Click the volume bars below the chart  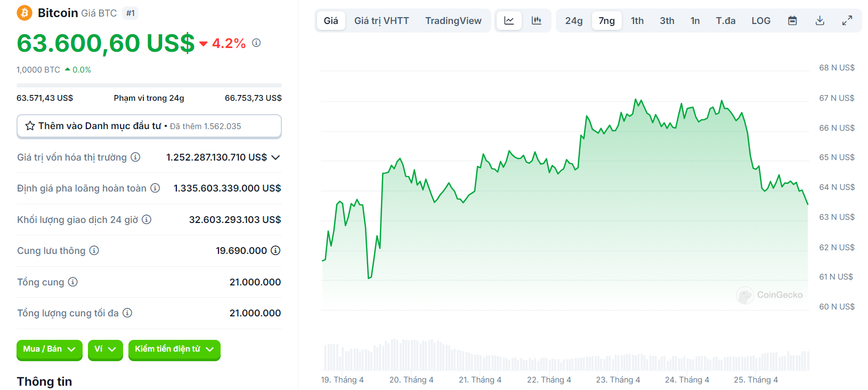pos(567,355)
